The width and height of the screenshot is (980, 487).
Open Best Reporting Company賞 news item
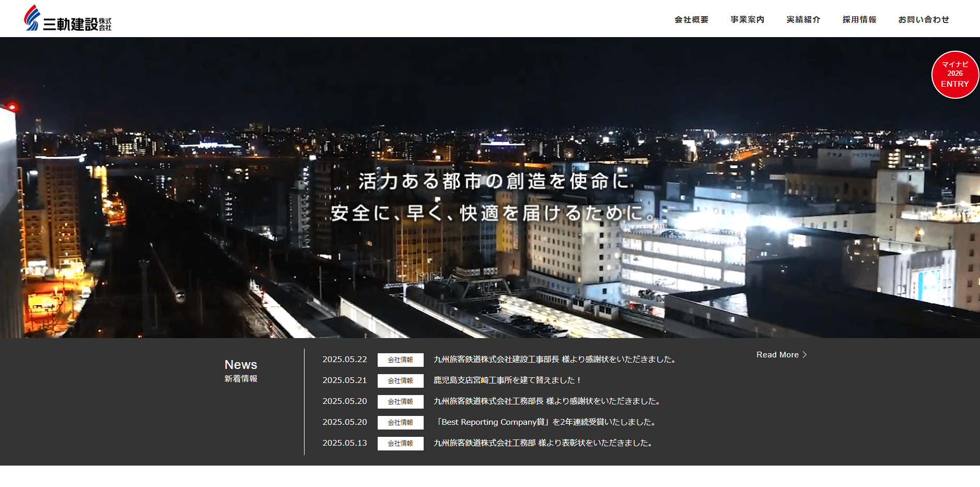pyautogui.click(x=545, y=422)
